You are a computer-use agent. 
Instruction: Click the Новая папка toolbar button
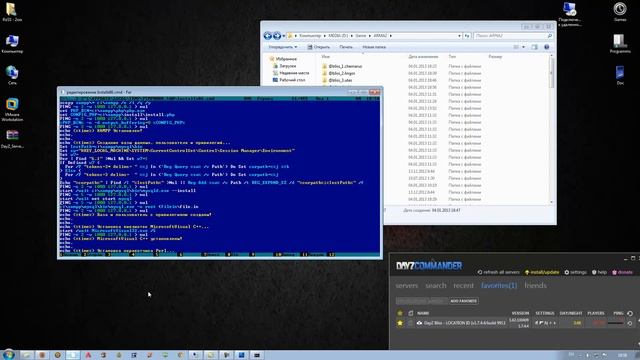pyautogui.click(x=374, y=47)
